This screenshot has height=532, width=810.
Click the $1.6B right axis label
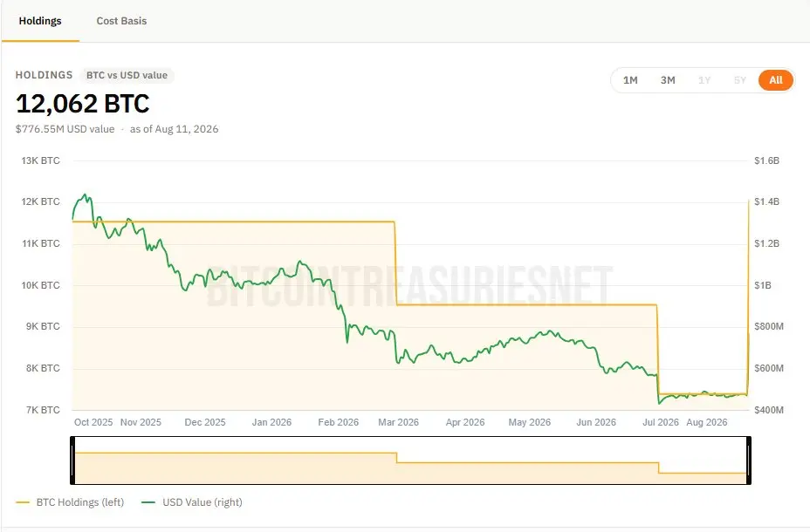(x=766, y=160)
